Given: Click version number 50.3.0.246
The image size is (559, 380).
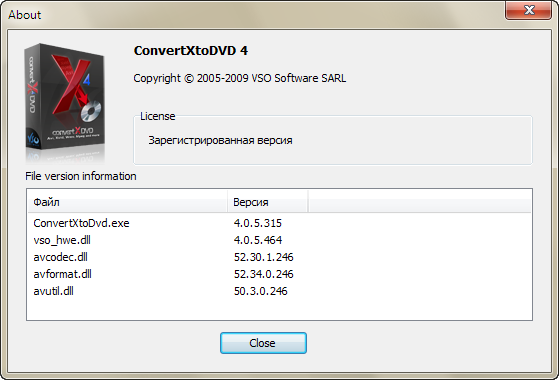Looking at the screenshot, I should [x=261, y=291].
